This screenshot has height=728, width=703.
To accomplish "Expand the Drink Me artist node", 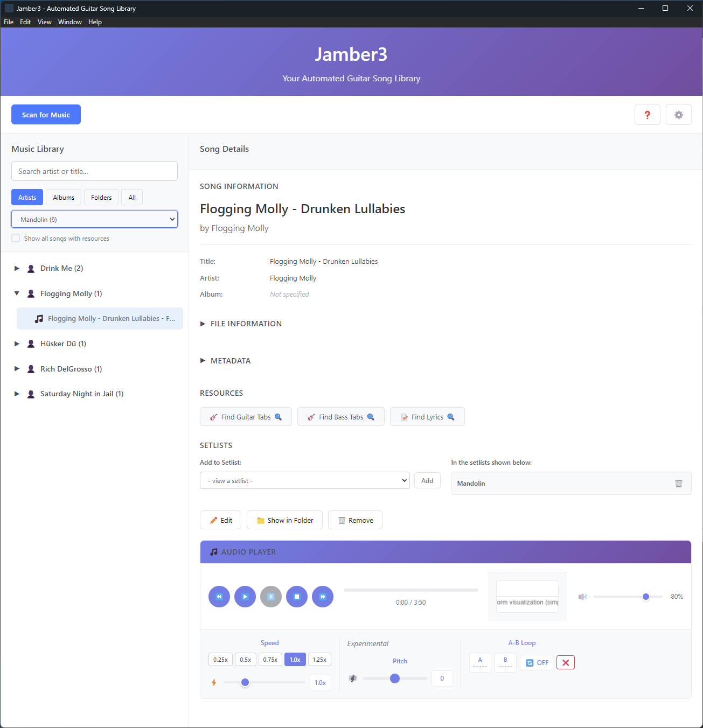I will 17,268.
